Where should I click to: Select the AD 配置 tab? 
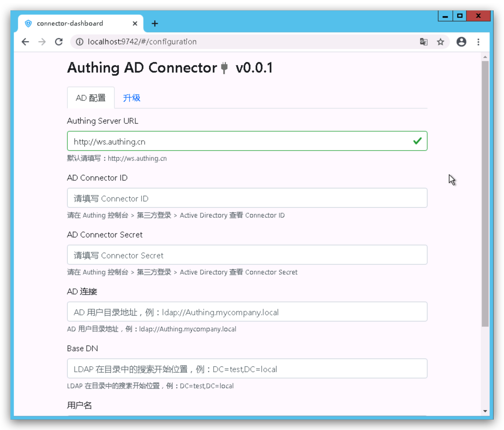pyautogui.click(x=91, y=98)
